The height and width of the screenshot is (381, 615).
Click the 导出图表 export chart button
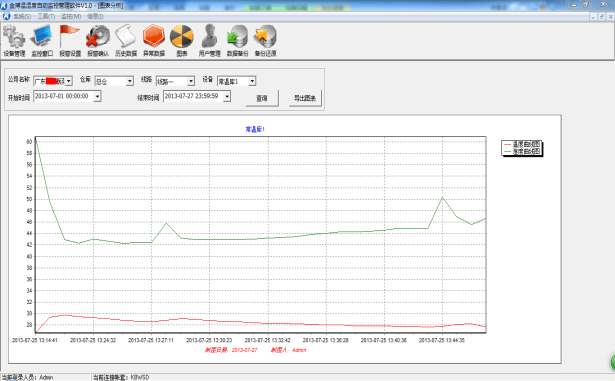tap(305, 98)
